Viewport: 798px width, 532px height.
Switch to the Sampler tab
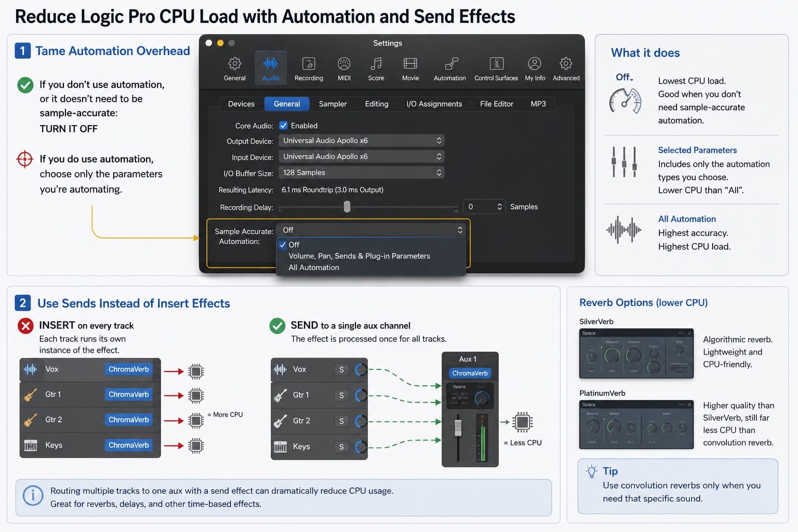tap(332, 104)
